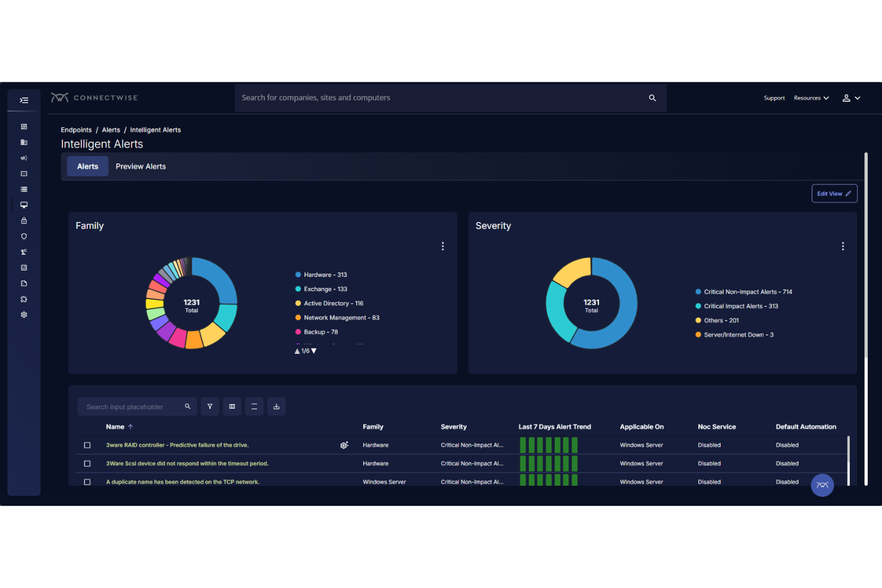
Task: Switch to the Preview Alerts tab
Action: (141, 166)
